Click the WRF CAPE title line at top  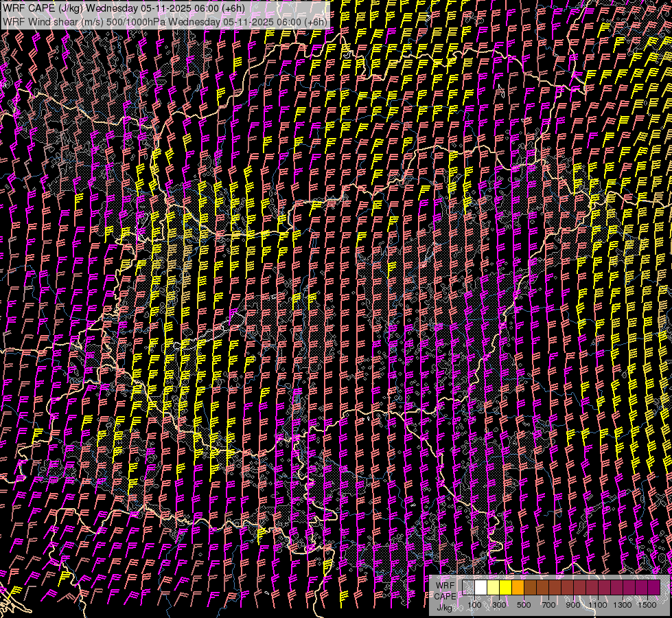click(x=124, y=8)
